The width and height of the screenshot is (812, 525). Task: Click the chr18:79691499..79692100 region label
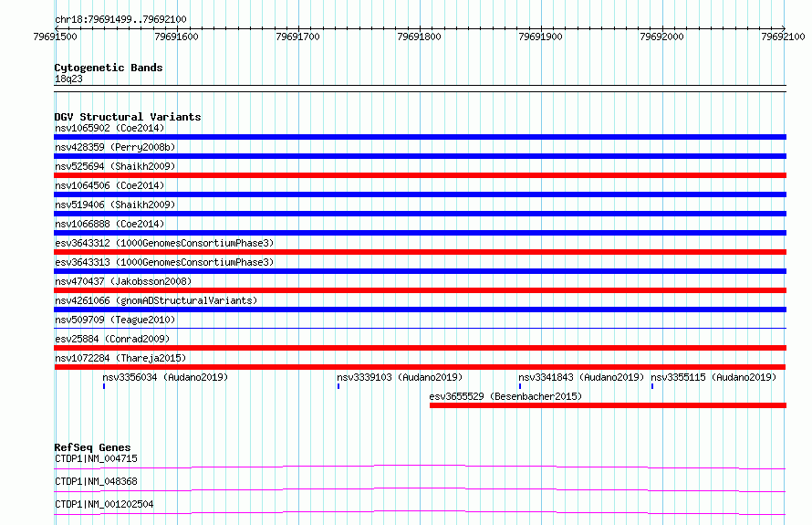[120, 19]
